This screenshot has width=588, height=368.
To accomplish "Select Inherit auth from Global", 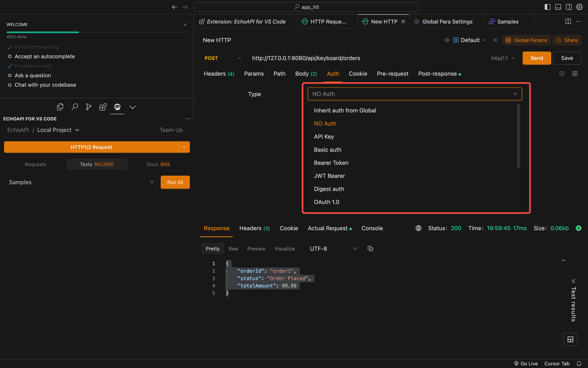I will point(345,110).
